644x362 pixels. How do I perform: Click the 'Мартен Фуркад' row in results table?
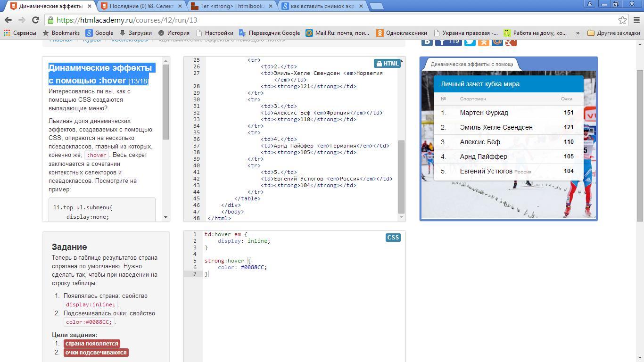pos(508,113)
